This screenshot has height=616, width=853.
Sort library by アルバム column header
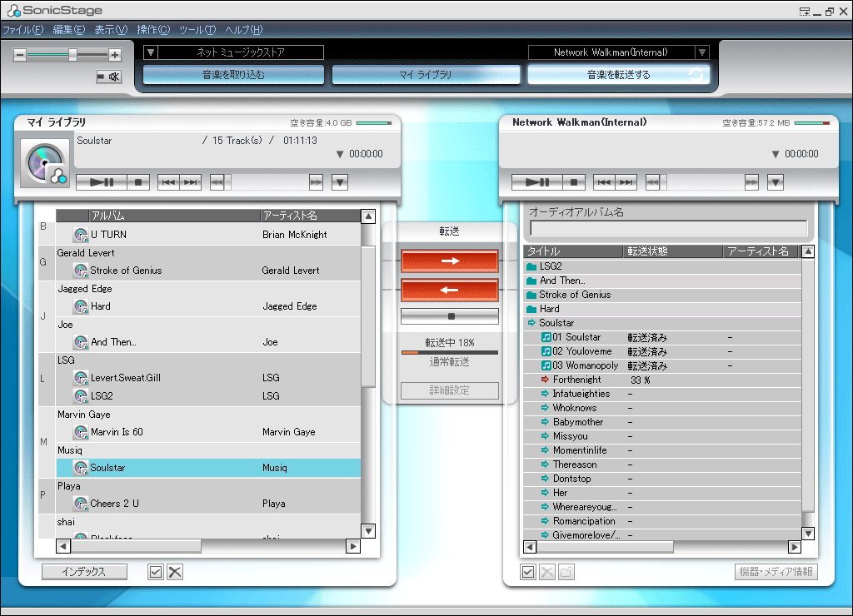174,216
